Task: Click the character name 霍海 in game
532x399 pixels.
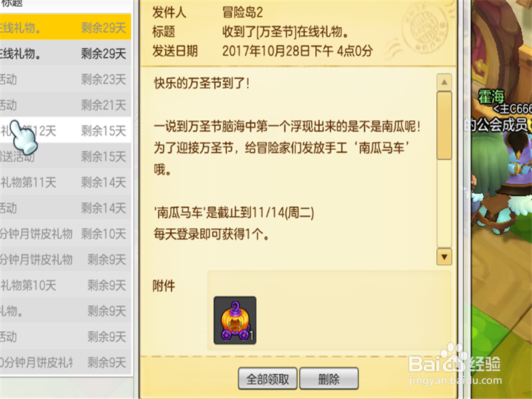Action: point(491,97)
